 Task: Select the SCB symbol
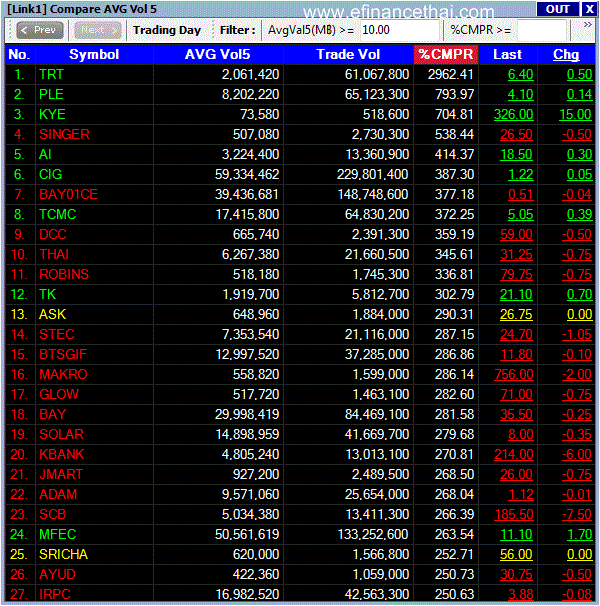click(x=52, y=515)
